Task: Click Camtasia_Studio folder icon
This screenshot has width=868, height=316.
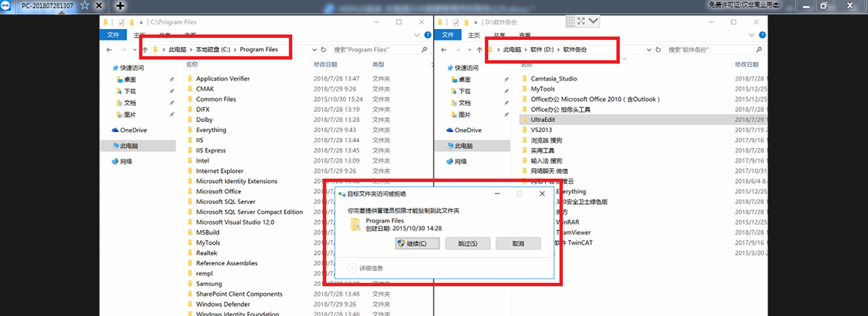Action: (x=524, y=78)
